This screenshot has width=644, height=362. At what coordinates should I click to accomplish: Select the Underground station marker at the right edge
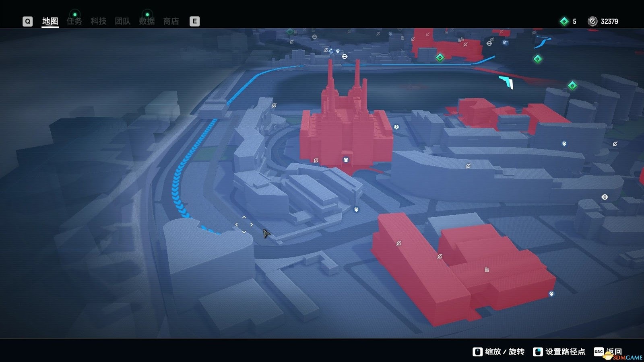click(x=605, y=197)
